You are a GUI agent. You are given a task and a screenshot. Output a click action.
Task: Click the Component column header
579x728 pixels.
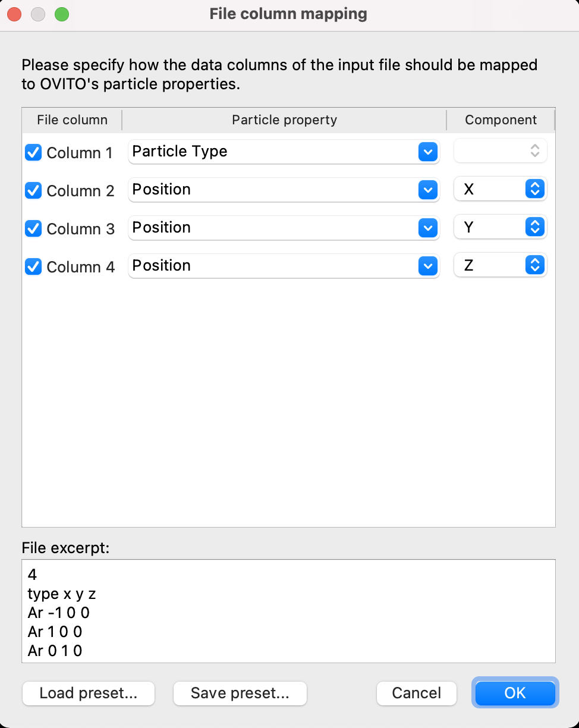tap(501, 120)
